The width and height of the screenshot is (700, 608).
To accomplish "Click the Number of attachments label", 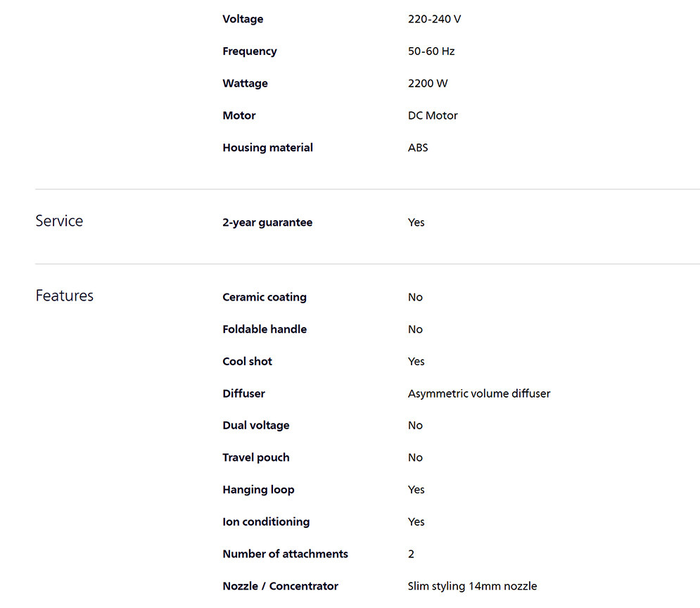I will pyautogui.click(x=285, y=554).
